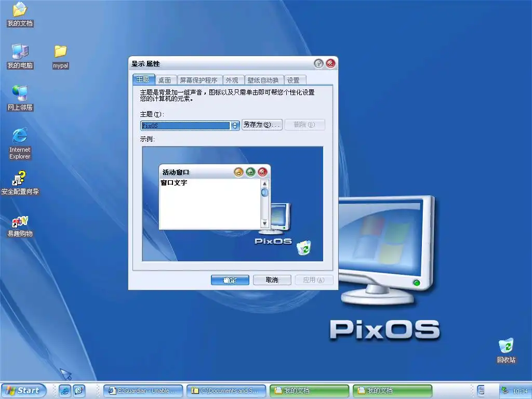Screen dimensions: 532x399
Task: Open the Start menu
Action: tap(23, 391)
